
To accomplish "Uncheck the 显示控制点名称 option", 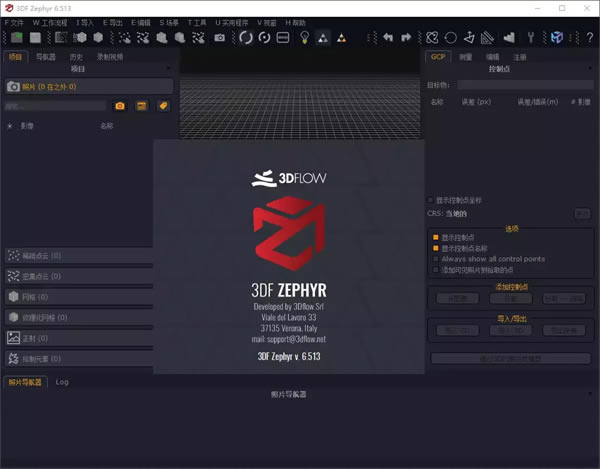I will pyautogui.click(x=435, y=248).
